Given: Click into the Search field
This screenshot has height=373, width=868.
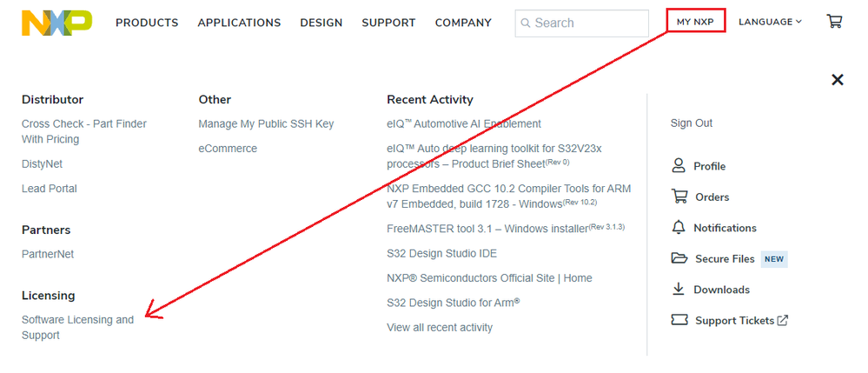Looking at the screenshot, I should pos(586,23).
